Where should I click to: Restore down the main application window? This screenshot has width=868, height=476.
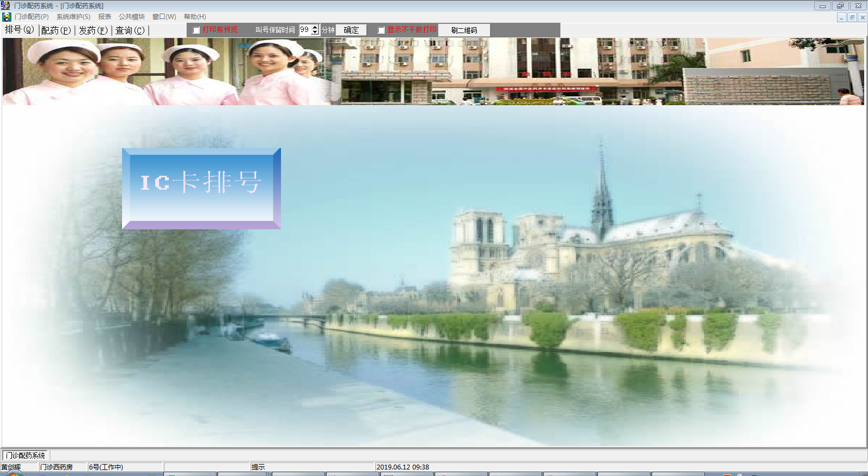pos(840,6)
